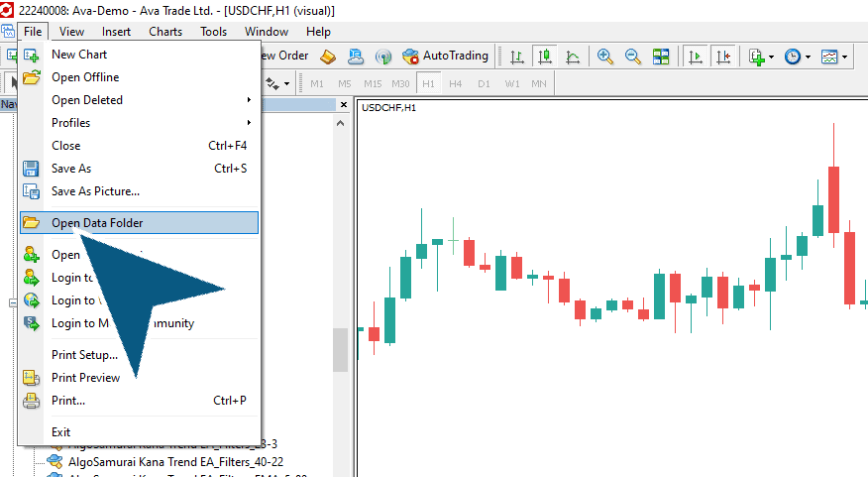Click the arrows drawing tool icon
Screen dimensions: 868x477
click(x=271, y=83)
